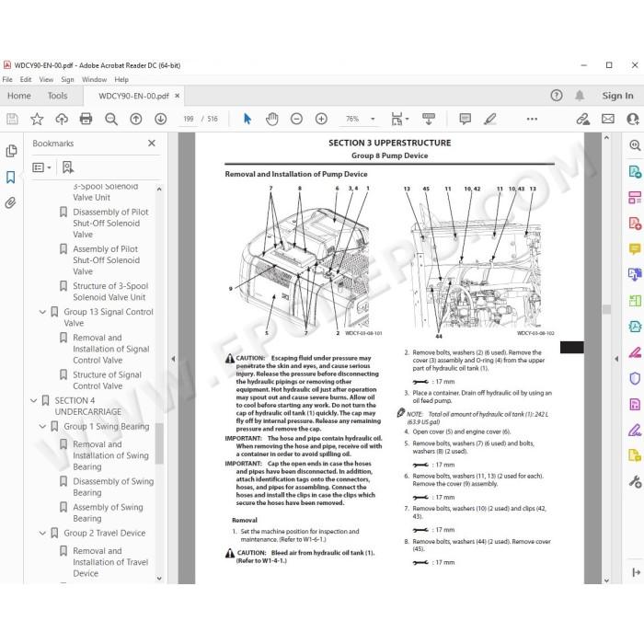
Task: Open File menu
Action: coord(7,79)
